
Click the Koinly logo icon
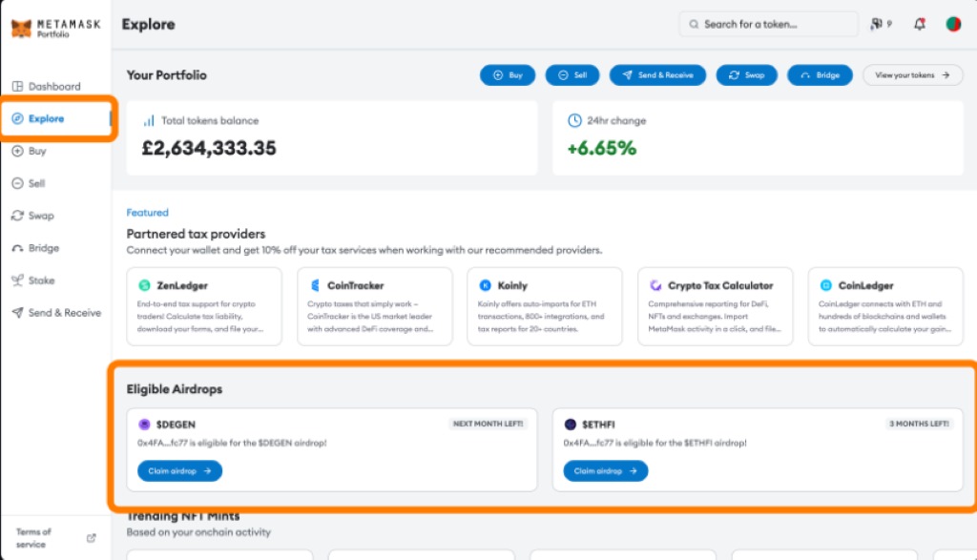click(485, 285)
